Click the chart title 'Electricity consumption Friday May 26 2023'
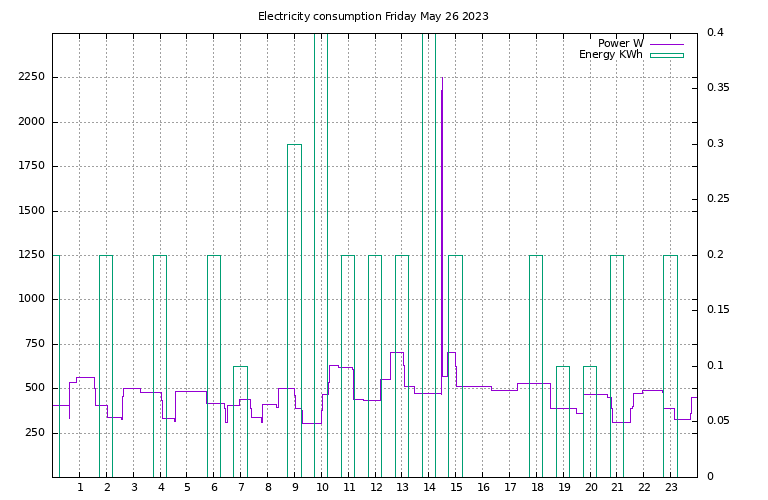Viewport: 768px width, 500px height. click(373, 16)
